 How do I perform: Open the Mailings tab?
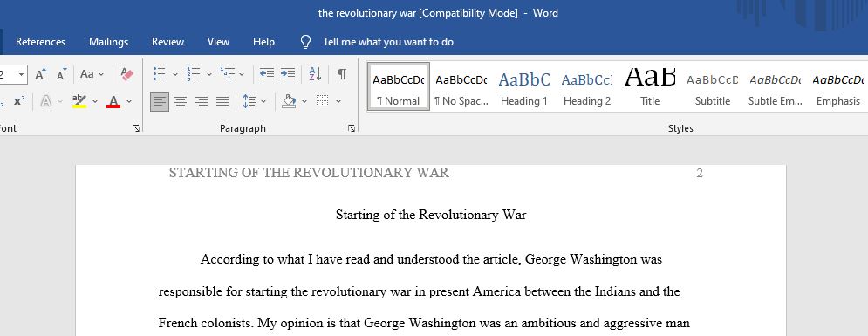coord(108,42)
